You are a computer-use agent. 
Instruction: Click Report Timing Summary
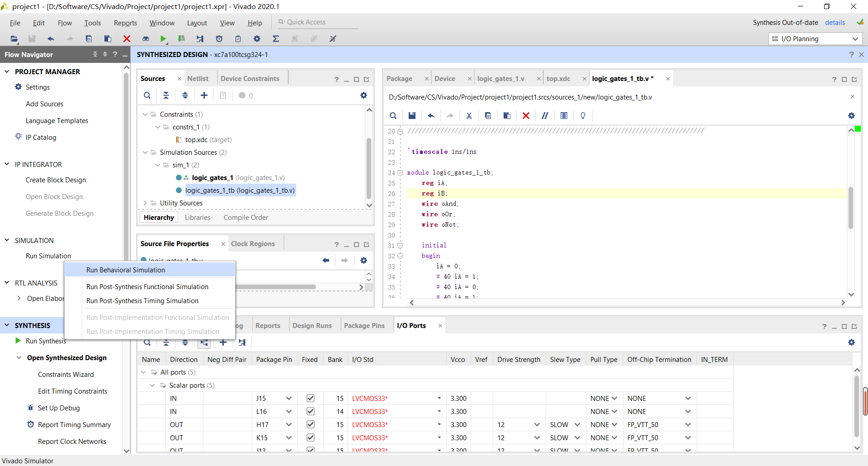point(74,425)
